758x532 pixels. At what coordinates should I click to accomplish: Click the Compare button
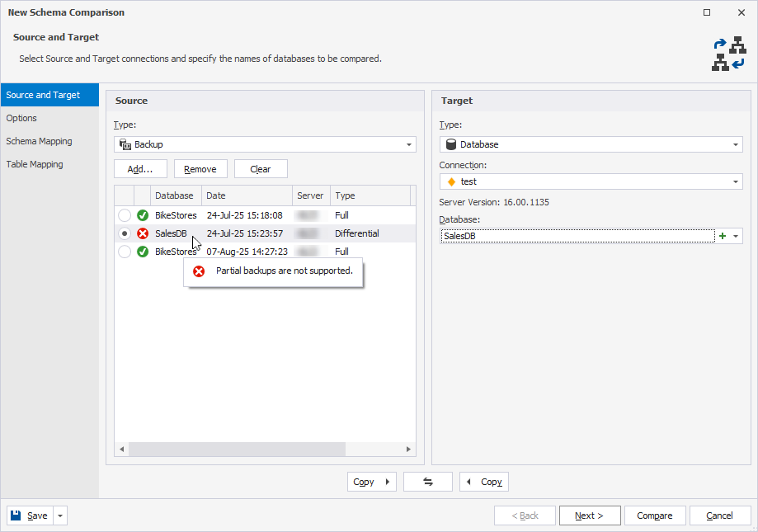point(654,515)
